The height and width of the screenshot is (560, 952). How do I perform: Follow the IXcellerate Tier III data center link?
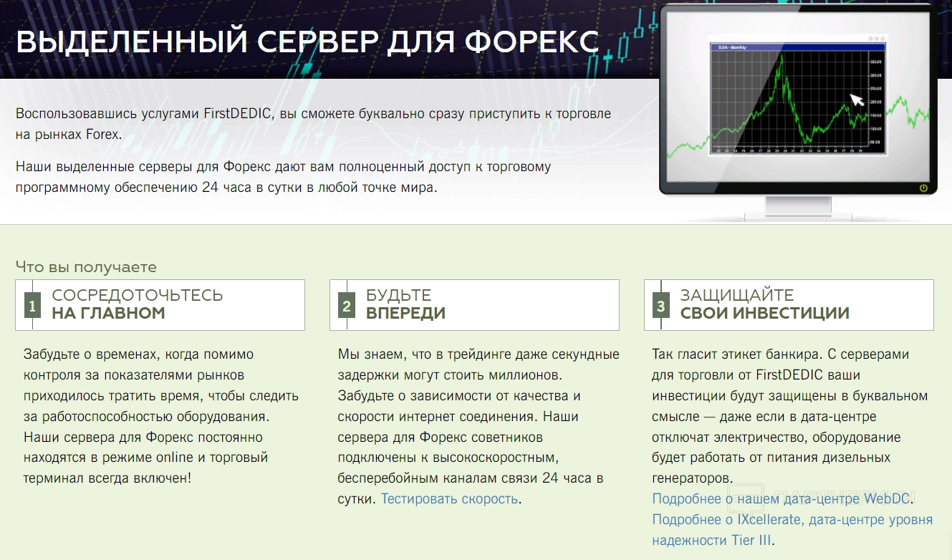[792, 529]
